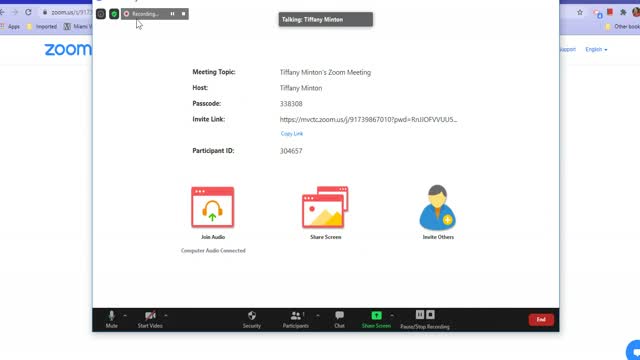Click the Join Audio headphone icon
The width and height of the screenshot is (640, 360).
click(213, 207)
